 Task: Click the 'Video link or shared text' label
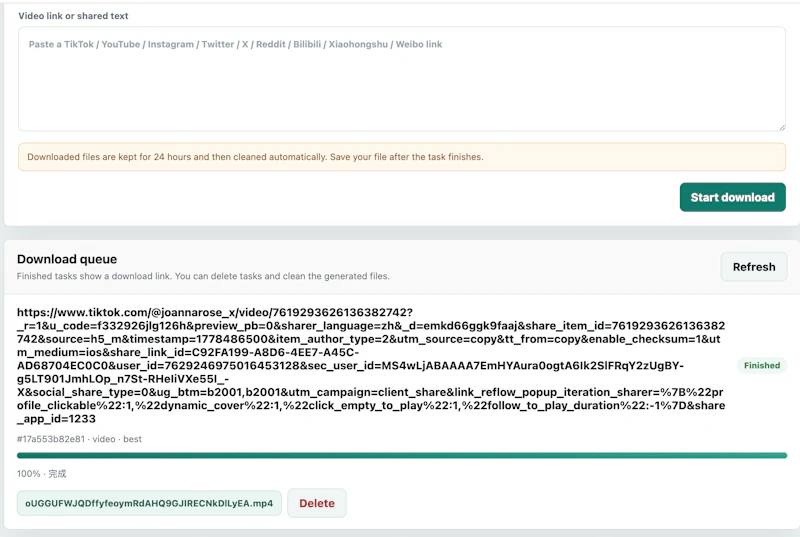(73, 16)
